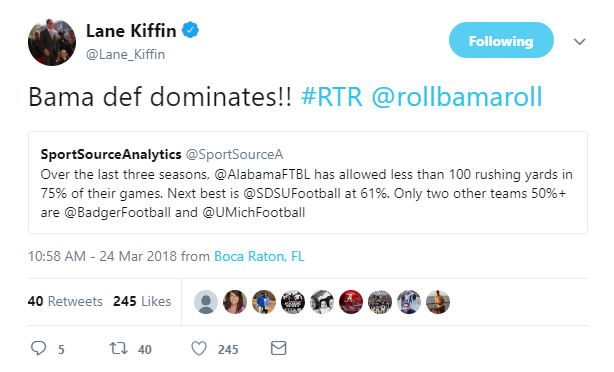614x372 pixels.
Task: Click the blue verified badge
Action: point(190,30)
